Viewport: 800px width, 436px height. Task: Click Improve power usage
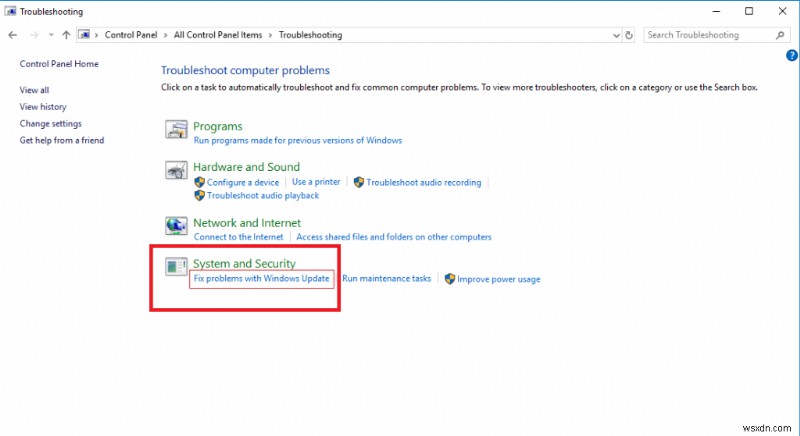click(x=498, y=279)
